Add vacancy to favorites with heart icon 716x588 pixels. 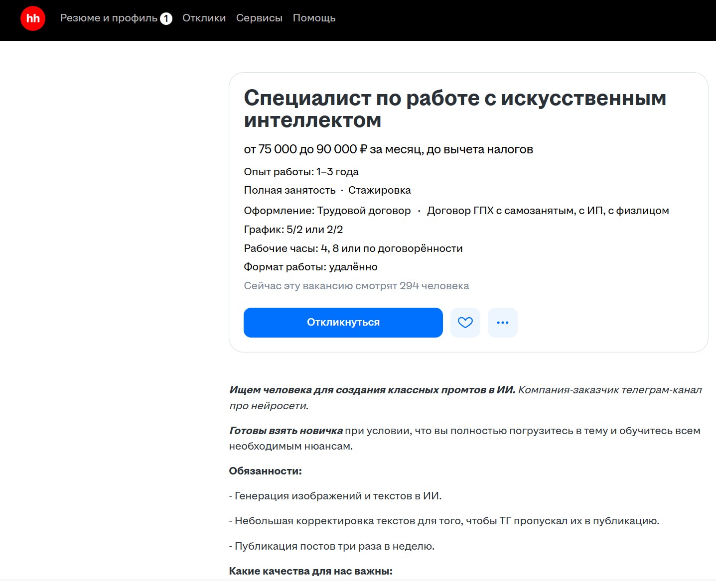coord(465,323)
